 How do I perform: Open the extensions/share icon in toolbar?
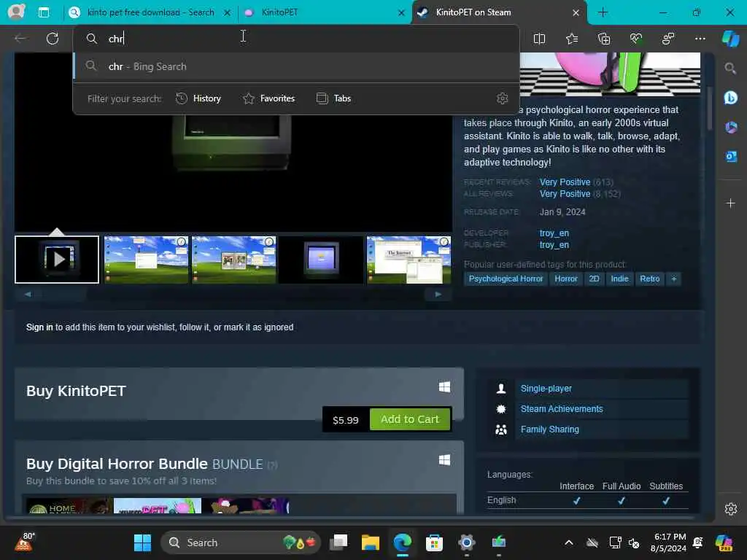668,39
